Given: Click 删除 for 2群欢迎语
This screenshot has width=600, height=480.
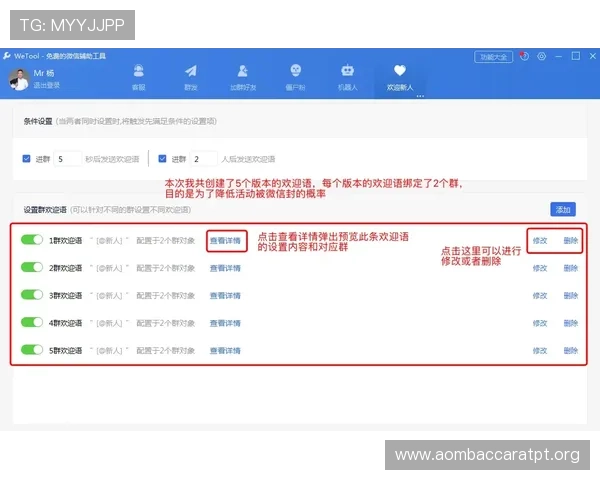Looking at the screenshot, I should (x=571, y=268).
